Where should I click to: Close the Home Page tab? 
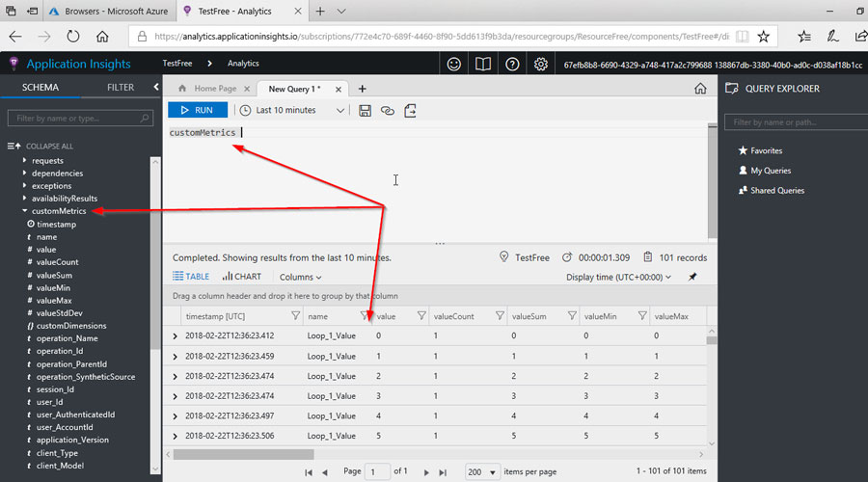click(247, 89)
